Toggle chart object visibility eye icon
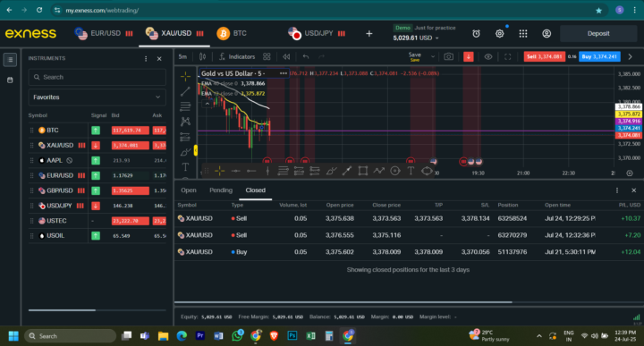This screenshot has width=644, height=346. (488, 56)
